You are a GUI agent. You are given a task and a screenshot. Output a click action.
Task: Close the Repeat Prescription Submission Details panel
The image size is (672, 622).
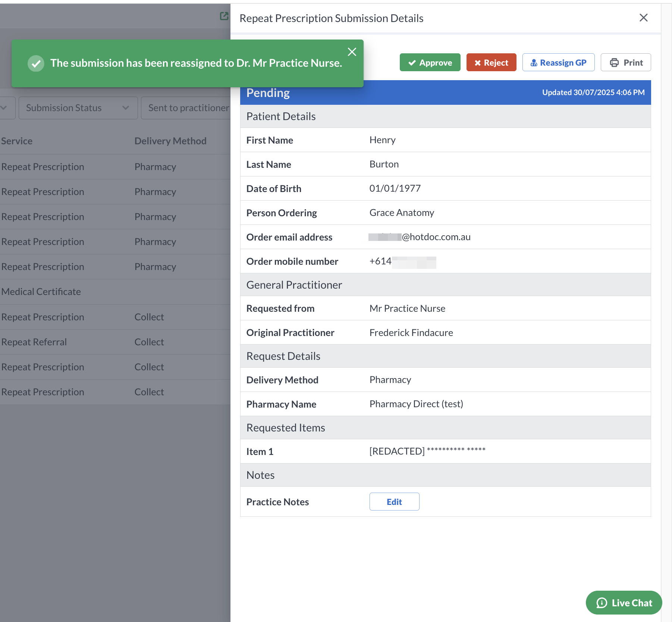(x=643, y=18)
